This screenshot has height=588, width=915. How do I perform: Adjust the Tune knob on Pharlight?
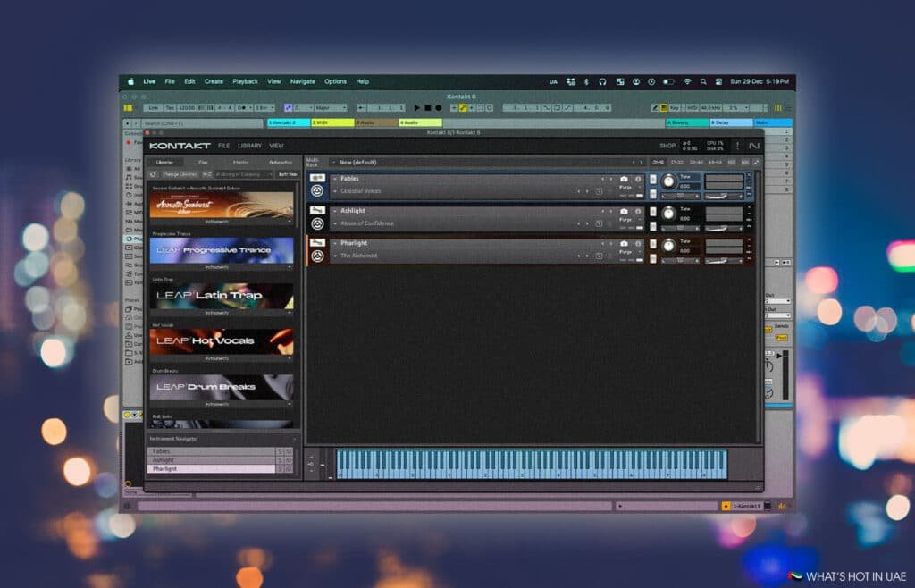point(669,246)
